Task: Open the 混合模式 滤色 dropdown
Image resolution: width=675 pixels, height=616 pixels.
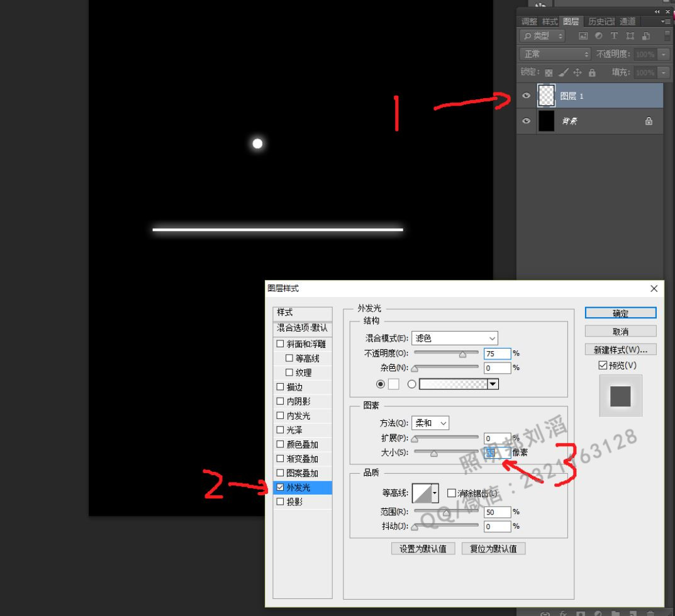Action: coord(455,339)
